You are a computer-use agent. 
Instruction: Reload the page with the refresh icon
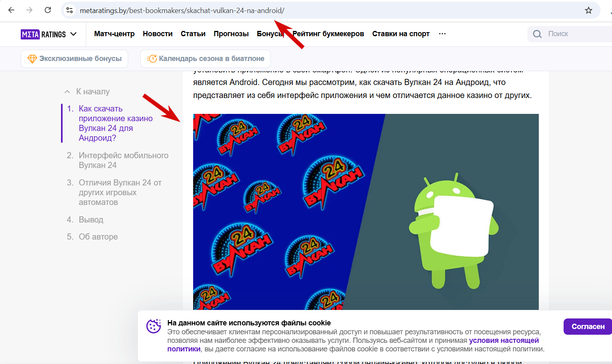[x=48, y=10]
